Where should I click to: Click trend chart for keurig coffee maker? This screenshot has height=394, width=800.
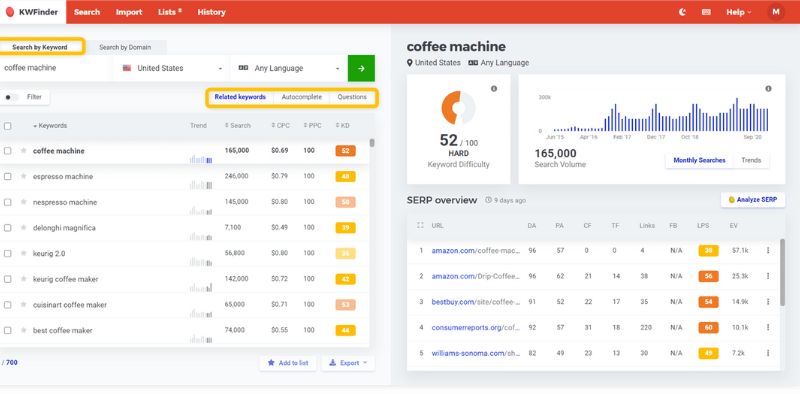coord(201,287)
